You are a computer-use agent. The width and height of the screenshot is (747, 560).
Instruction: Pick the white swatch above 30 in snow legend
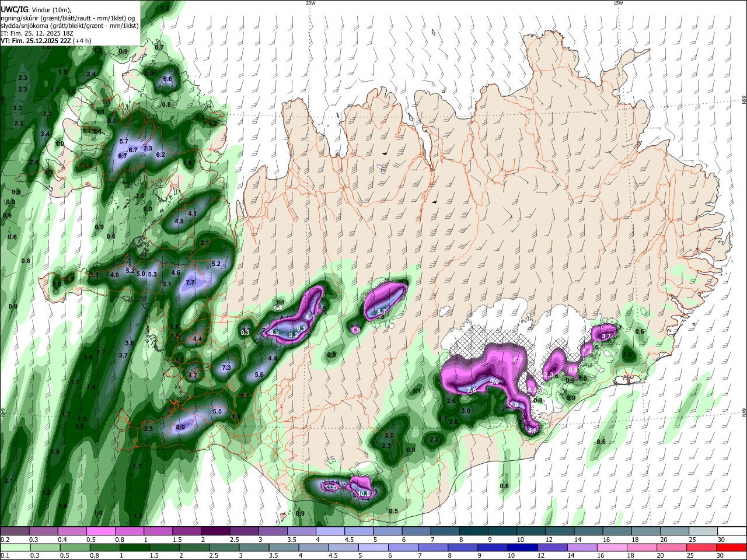coord(732,531)
